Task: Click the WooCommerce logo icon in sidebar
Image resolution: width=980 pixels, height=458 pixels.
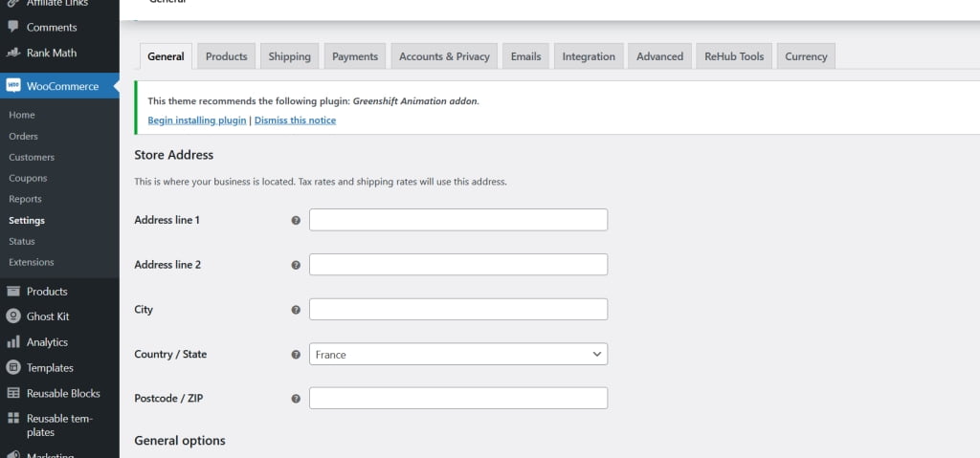Action: 13,86
